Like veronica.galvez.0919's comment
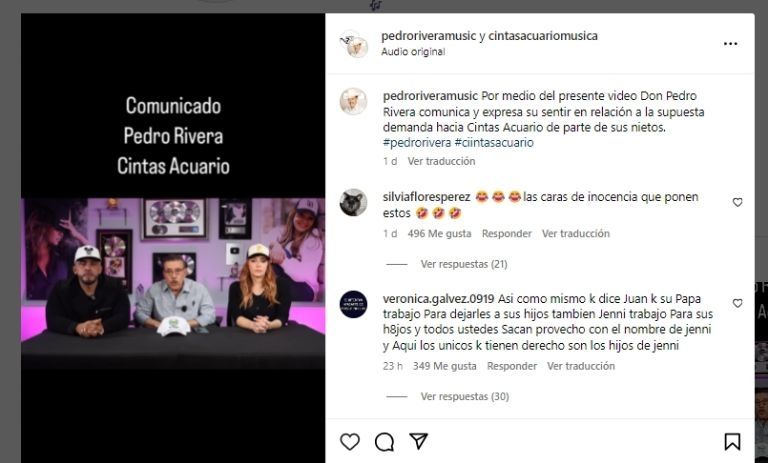 pos(737,303)
